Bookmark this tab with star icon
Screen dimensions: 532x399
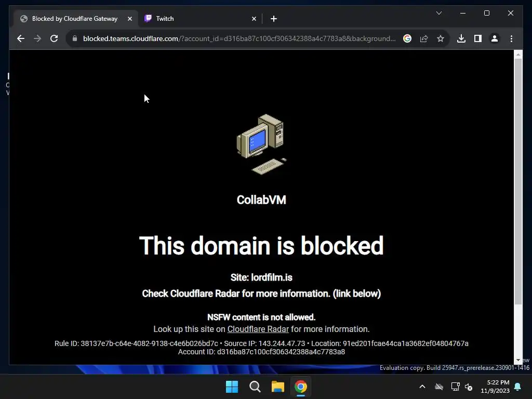point(441,38)
